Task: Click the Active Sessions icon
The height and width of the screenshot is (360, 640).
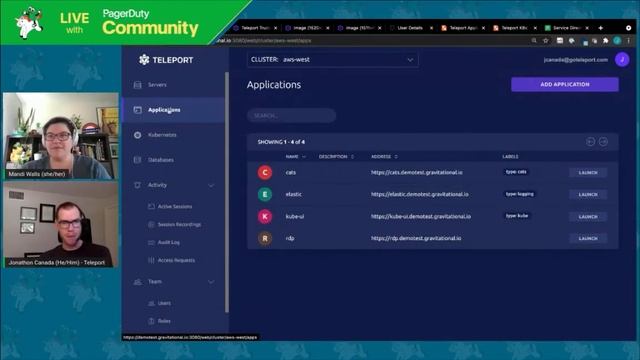Action: click(151, 207)
